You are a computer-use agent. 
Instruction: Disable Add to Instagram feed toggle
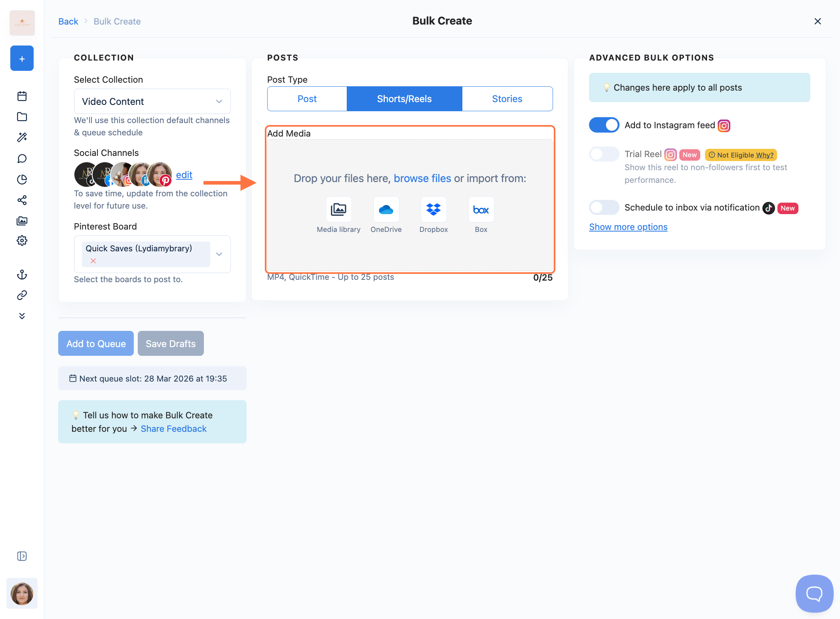604,125
